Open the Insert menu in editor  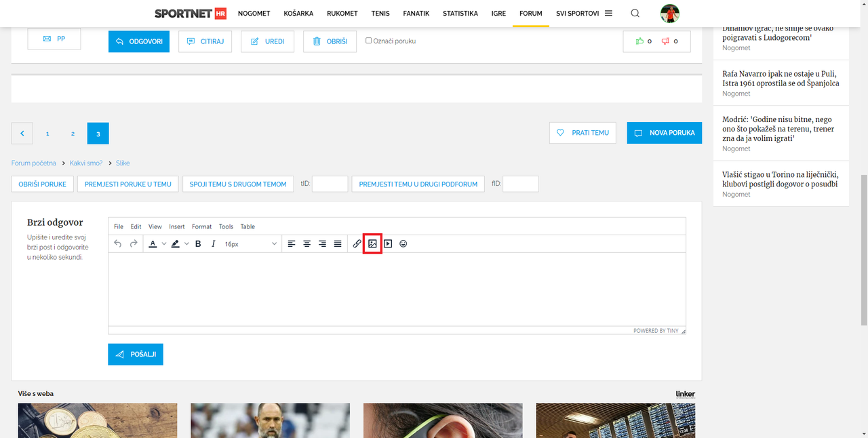177,226
